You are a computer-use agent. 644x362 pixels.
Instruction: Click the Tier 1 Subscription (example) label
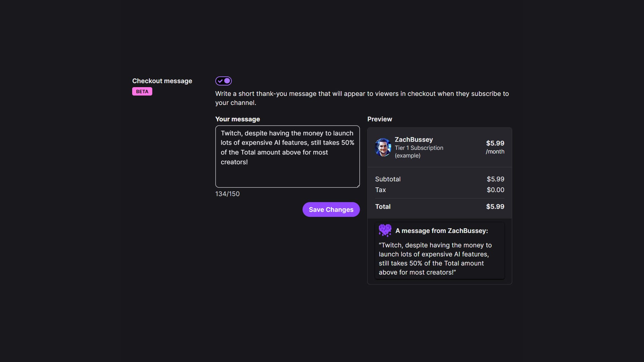pos(419,152)
